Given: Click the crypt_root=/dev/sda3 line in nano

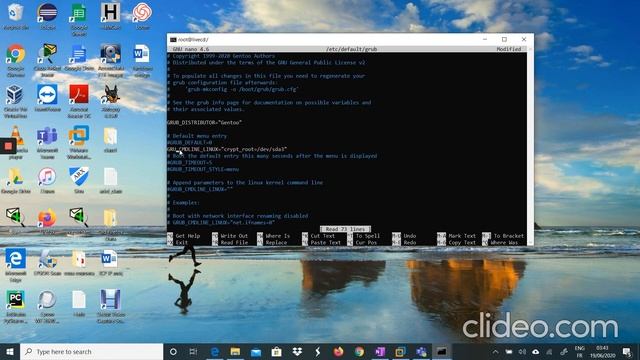Looking at the screenshot, I should click(x=227, y=149).
